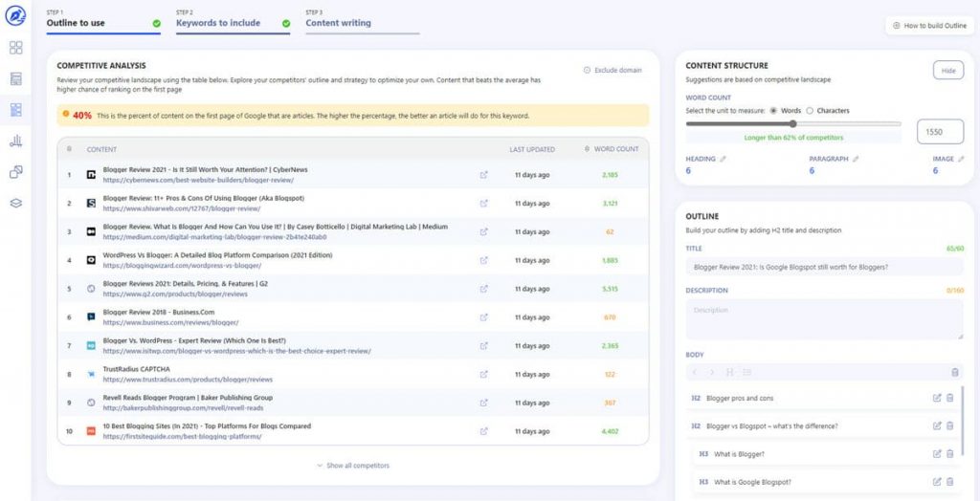Click the word count field showing 1550
The height and width of the screenshot is (501, 980).
[940, 132]
